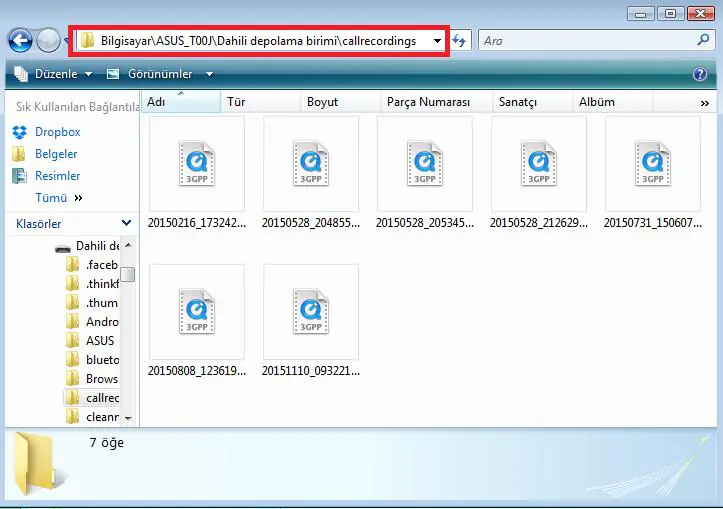Select the 20150216_173242 3GPP file
The image size is (723, 509).
196,165
